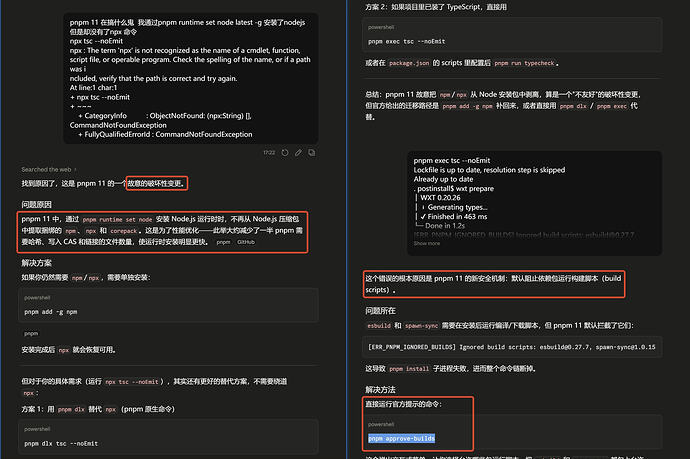Show more of the pnpm exec output message
Screen dimensions: 690x459
tap(426, 243)
